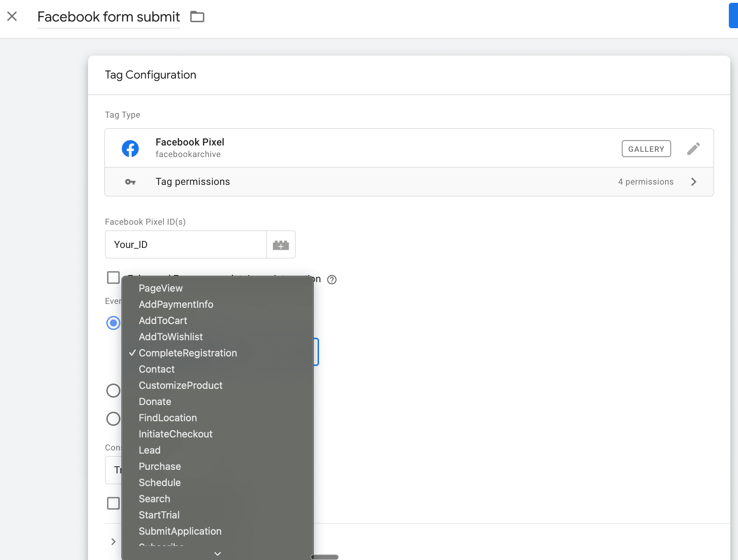Screen dimensions: 738x560
Task: Click the Facebook Pixel logo icon
Action: pyautogui.click(x=130, y=148)
